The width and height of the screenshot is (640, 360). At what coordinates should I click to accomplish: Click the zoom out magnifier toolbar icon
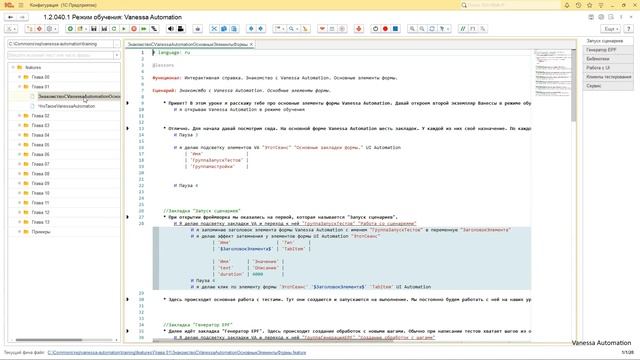pyautogui.click(x=422, y=29)
